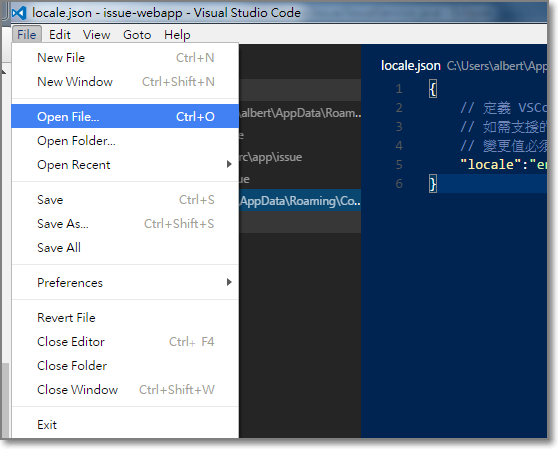
Task: Choose New File from the File menu
Action: pos(125,58)
